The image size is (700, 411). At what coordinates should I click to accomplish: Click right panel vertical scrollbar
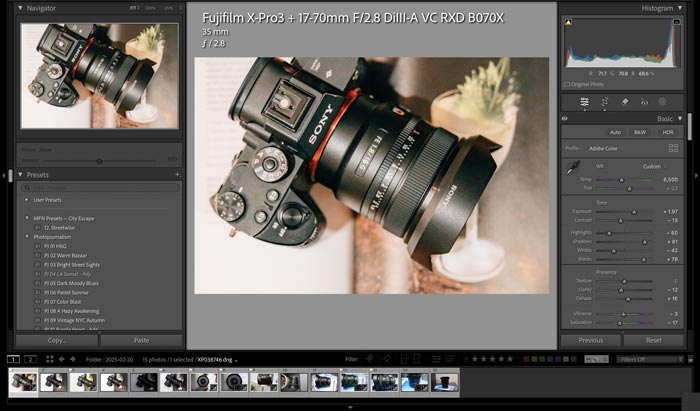(x=689, y=127)
